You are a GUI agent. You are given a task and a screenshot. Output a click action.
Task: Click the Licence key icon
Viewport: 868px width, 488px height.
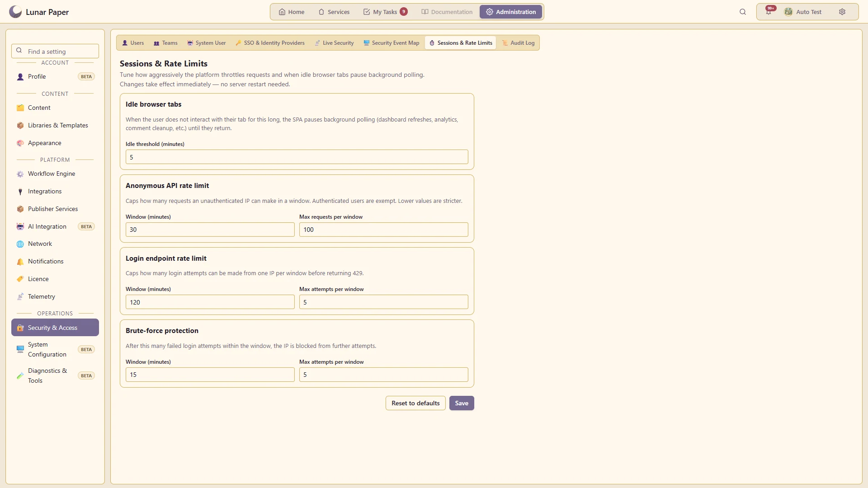point(20,279)
